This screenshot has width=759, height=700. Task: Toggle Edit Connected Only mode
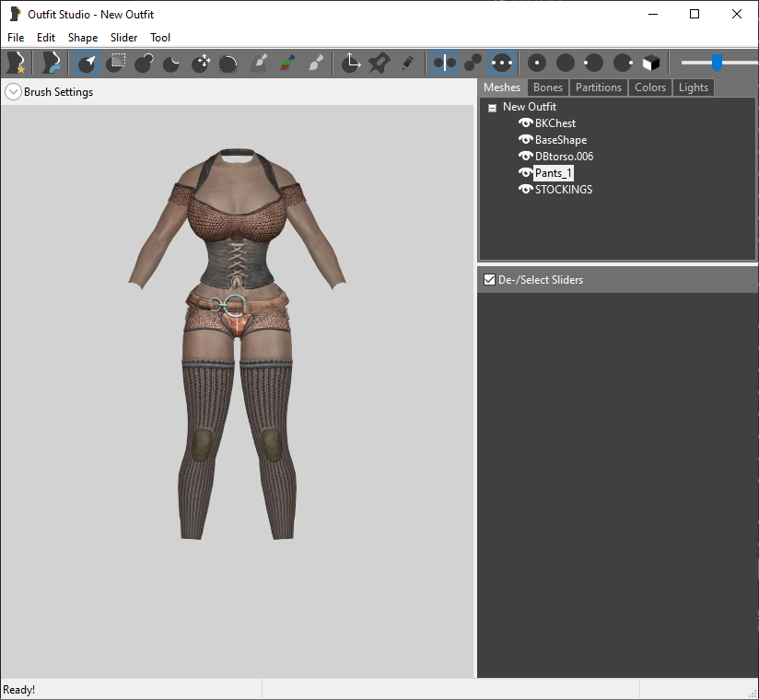coord(473,63)
